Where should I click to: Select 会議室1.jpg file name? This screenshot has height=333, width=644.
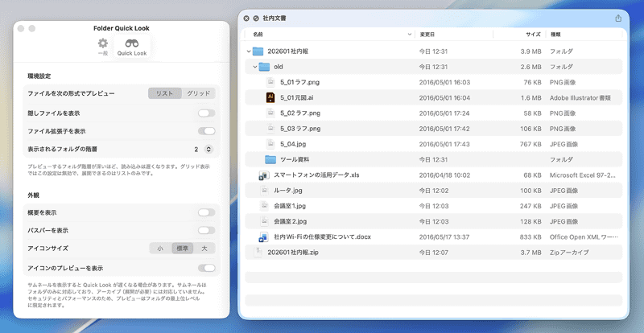point(290,206)
